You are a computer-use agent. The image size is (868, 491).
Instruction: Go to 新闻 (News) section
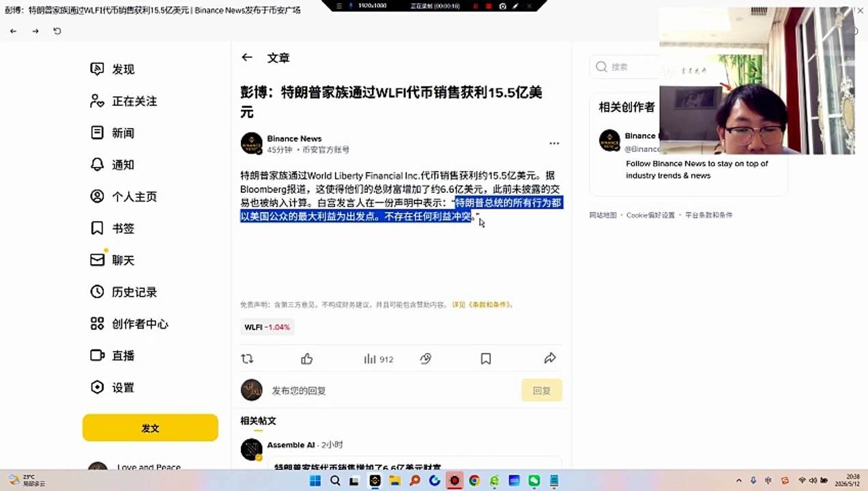tap(113, 132)
